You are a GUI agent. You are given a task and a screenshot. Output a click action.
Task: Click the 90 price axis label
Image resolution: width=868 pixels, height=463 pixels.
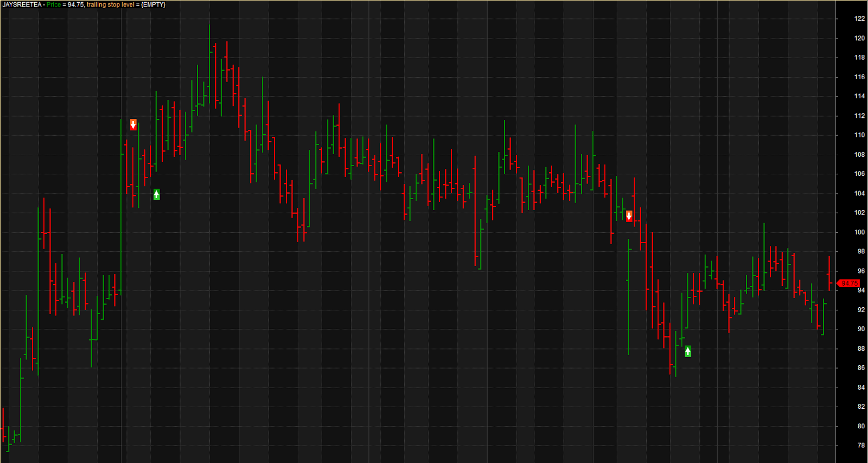(861, 329)
